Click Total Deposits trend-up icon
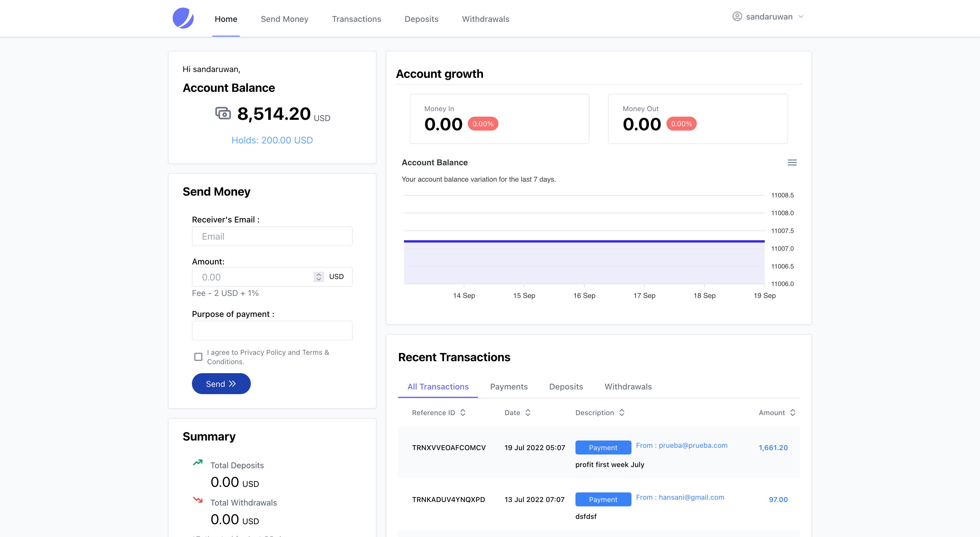Image resolution: width=980 pixels, height=537 pixels. click(x=197, y=462)
